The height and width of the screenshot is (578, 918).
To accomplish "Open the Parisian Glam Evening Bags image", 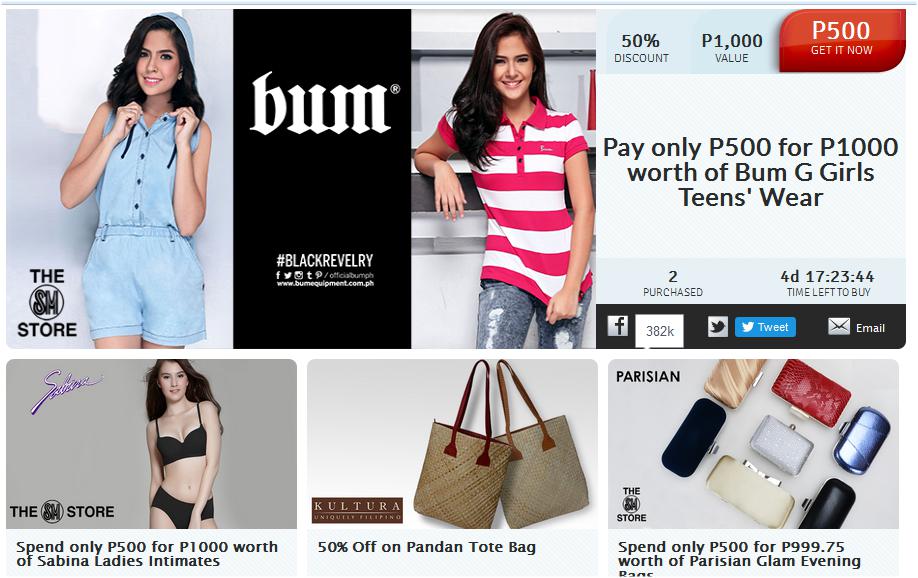I will pyautogui.click(x=753, y=444).
